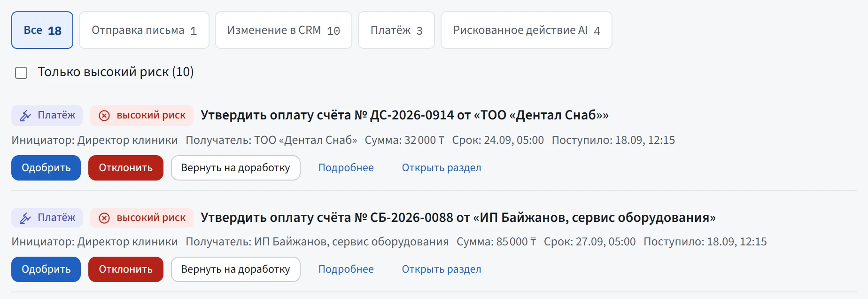Viewport: 868px width, 299px height.
Task: Approve the ДС-2026-0914 invoice with Одобрить
Action: click(46, 168)
